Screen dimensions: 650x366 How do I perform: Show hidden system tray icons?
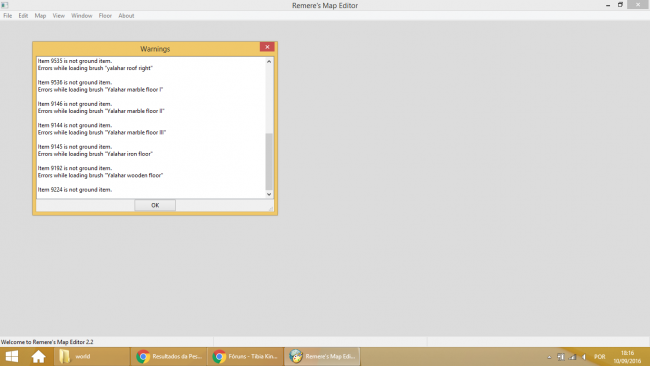point(549,357)
